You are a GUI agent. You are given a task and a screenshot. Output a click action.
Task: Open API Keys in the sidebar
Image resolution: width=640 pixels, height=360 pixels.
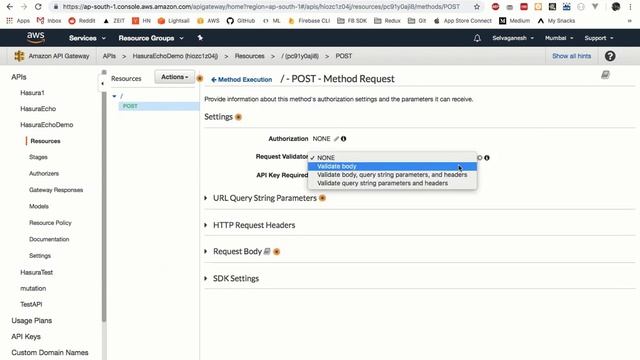tap(26, 336)
